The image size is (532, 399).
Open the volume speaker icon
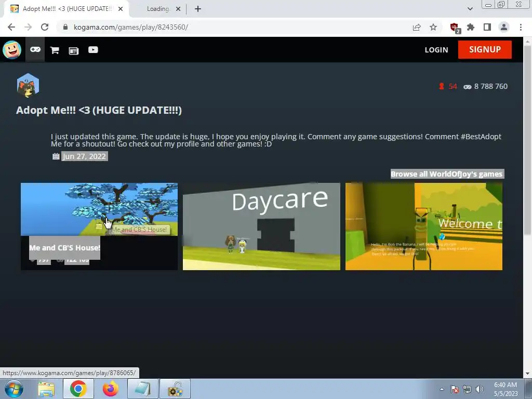pos(480,389)
